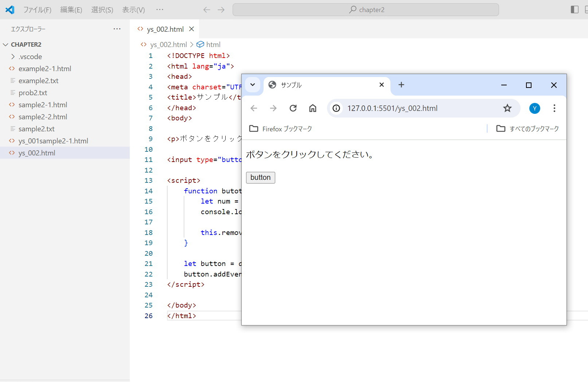Open the Y profile avatar in Chrome

[x=535, y=108]
